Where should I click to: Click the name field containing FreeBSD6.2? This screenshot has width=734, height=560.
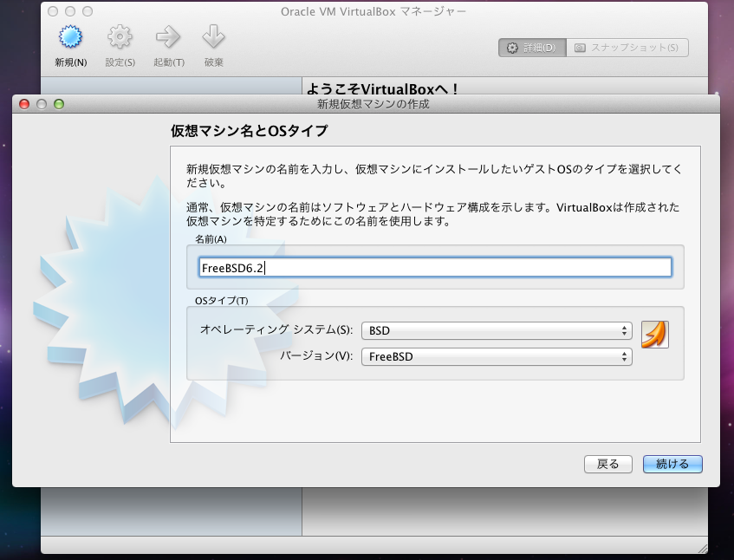435,267
